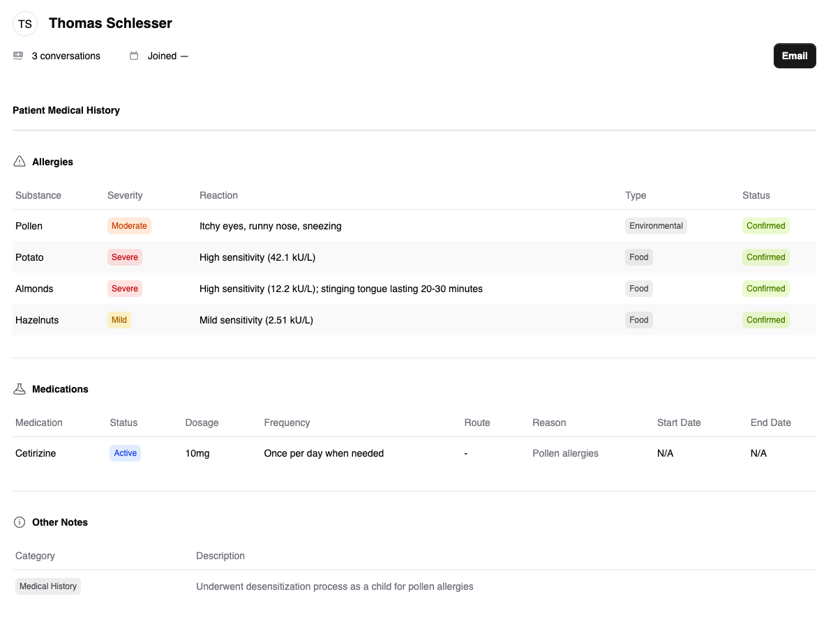Click the Joined — text
840x617 pixels.
click(x=168, y=56)
